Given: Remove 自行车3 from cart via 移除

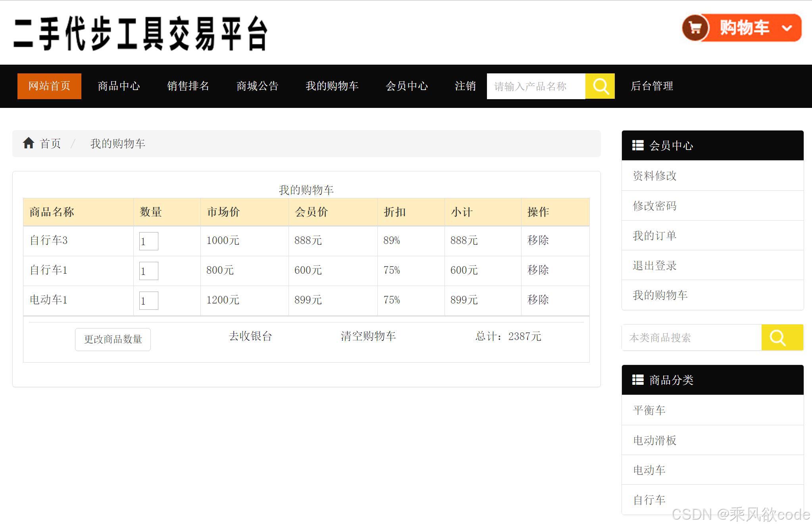Looking at the screenshot, I should pos(538,240).
